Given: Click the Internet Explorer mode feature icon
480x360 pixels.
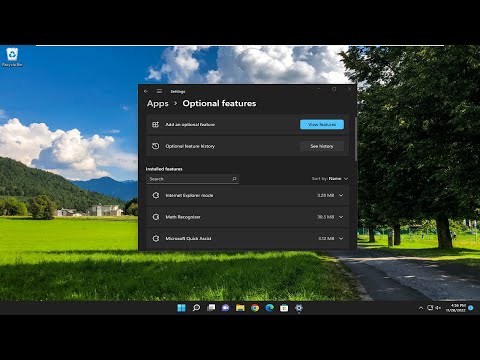Looking at the screenshot, I should pyautogui.click(x=156, y=195).
